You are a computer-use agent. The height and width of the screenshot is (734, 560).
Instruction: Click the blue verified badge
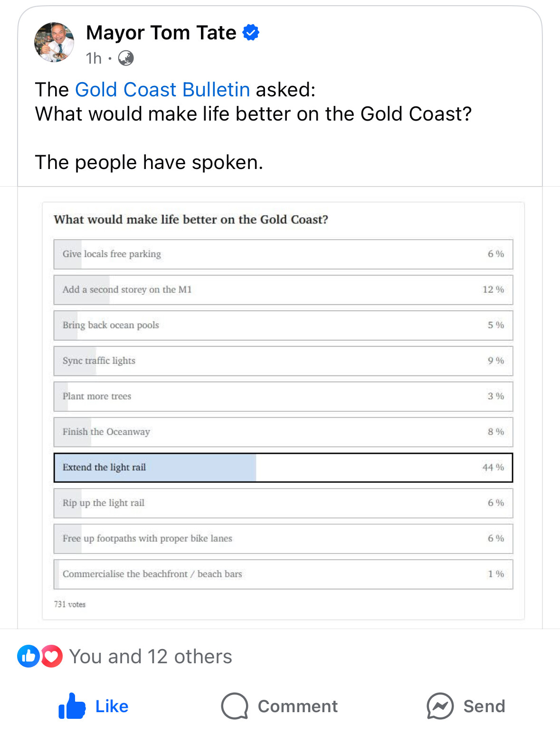(251, 33)
